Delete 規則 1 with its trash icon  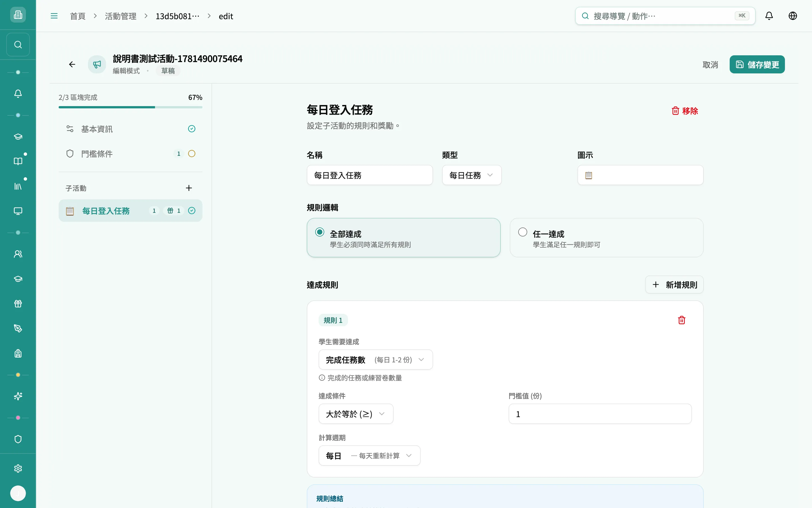point(681,320)
